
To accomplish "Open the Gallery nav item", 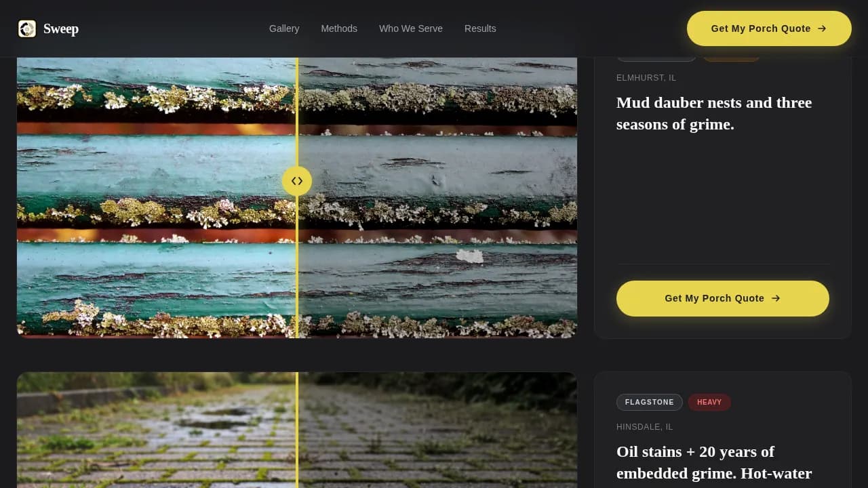I will pos(284,28).
